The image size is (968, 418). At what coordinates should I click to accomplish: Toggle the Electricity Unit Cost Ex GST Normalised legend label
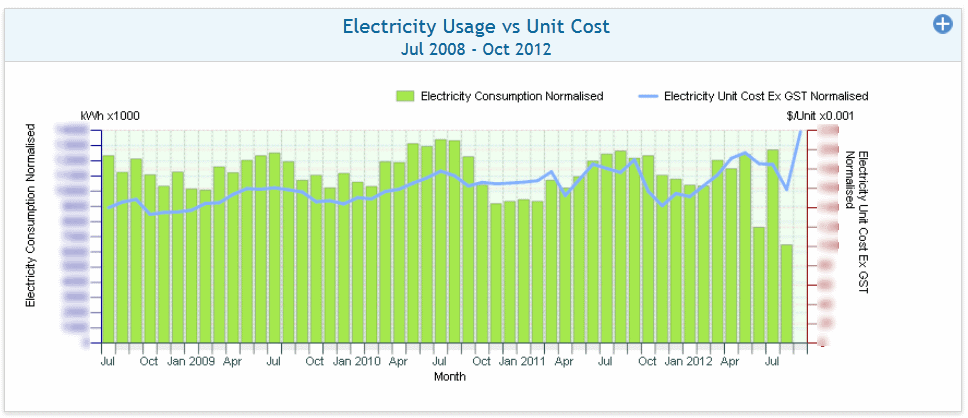pos(765,96)
